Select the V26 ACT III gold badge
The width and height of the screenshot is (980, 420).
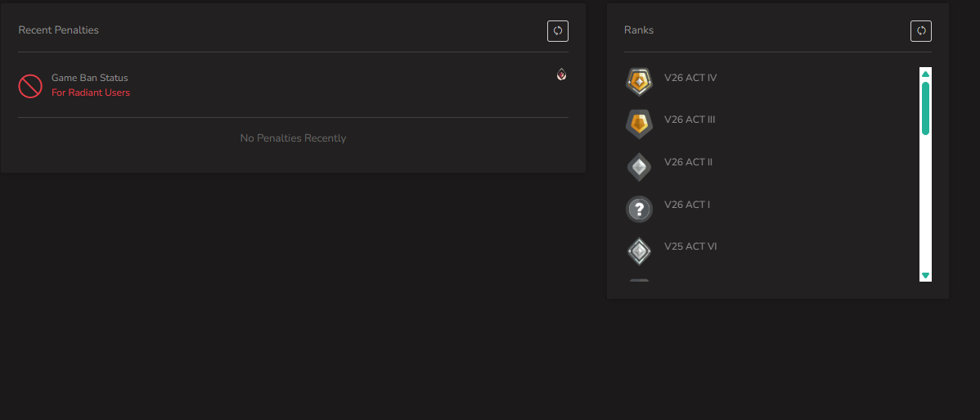639,124
